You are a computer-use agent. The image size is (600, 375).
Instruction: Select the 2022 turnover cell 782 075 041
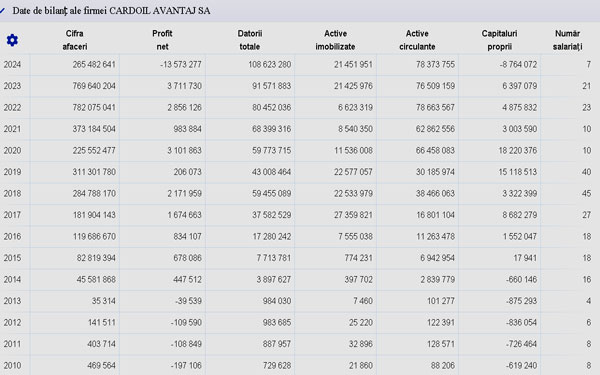click(94, 108)
